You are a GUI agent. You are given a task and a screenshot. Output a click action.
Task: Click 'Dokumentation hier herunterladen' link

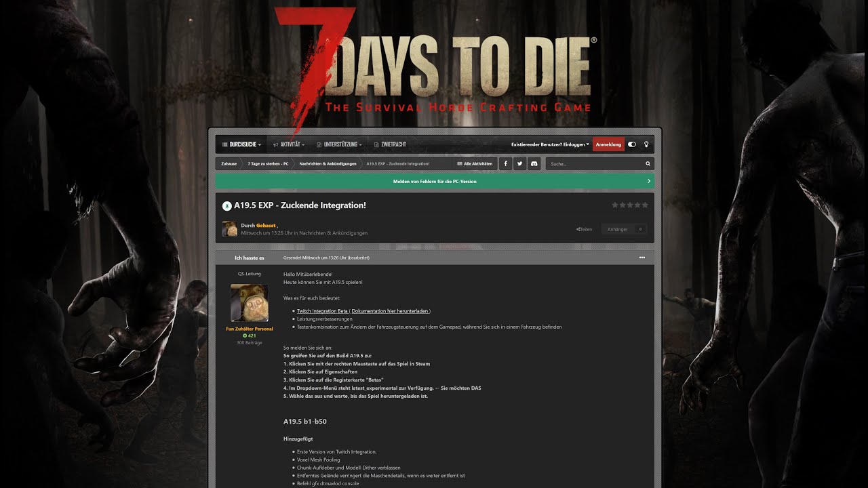390,311
